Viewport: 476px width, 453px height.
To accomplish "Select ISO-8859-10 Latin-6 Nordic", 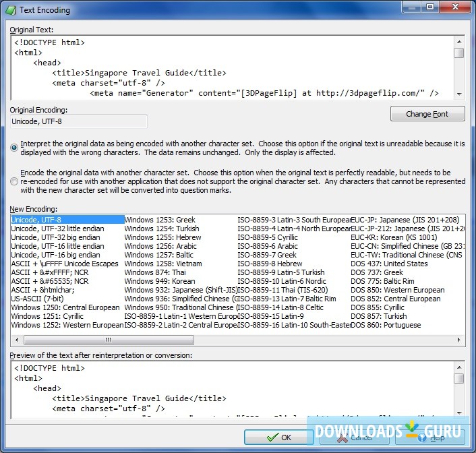I will click(x=282, y=281).
